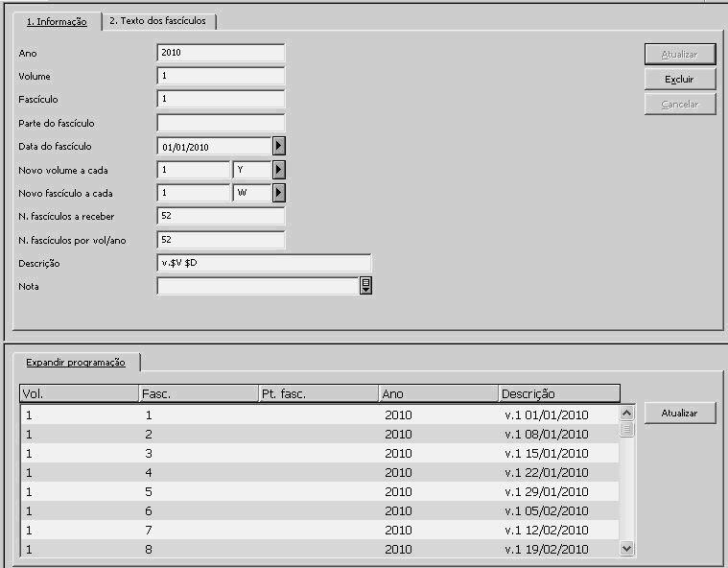
Task: Click the Ano column header in list
Action: (x=438, y=393)
